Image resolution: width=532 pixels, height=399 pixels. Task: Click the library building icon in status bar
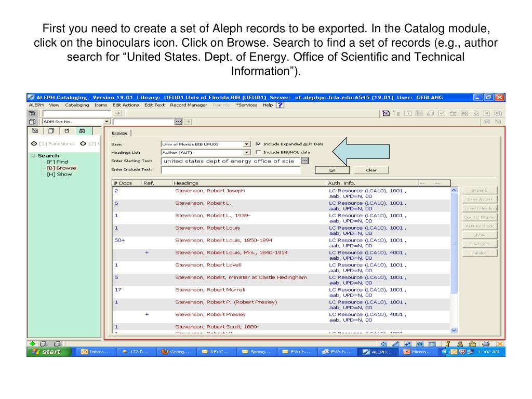click(472, 344)
